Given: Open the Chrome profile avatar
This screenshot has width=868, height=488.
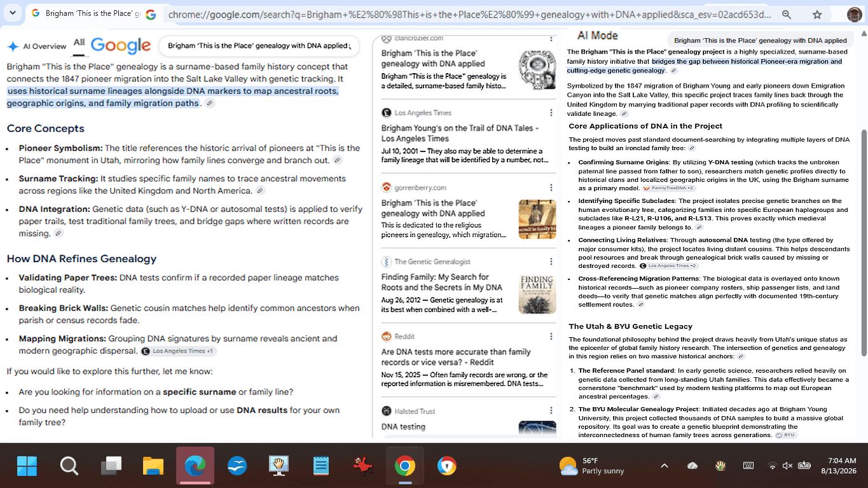Looking at the screenshot, I should (x=854, y=14).
